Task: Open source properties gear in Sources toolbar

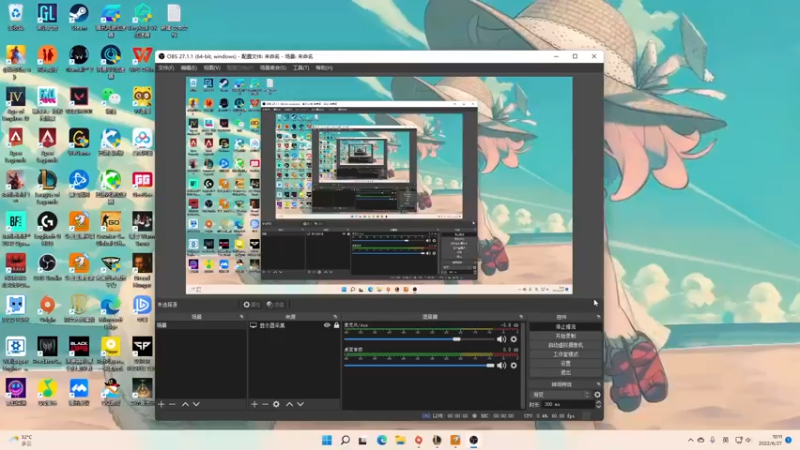Action: pyautogui.click(x=276, y=404)
